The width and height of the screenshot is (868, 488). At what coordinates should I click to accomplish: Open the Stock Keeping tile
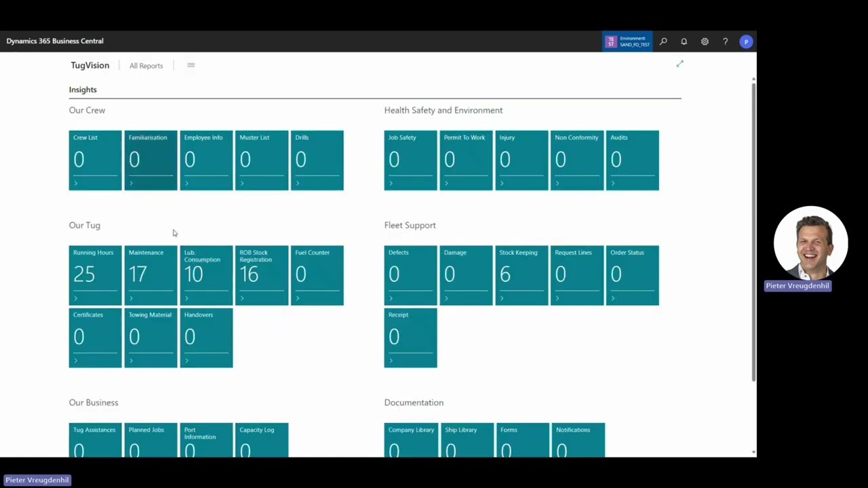click(x=521, y=275)
